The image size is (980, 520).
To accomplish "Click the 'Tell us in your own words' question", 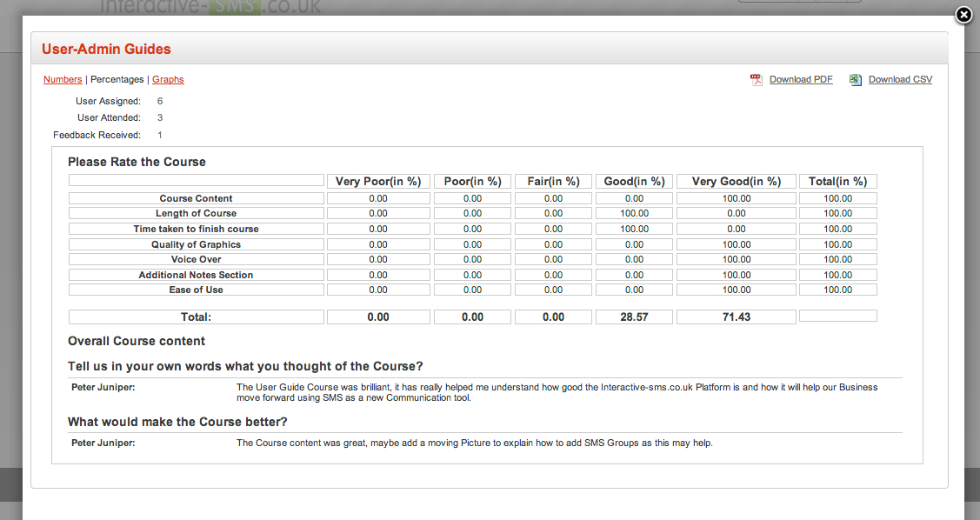I will point(245,366).
